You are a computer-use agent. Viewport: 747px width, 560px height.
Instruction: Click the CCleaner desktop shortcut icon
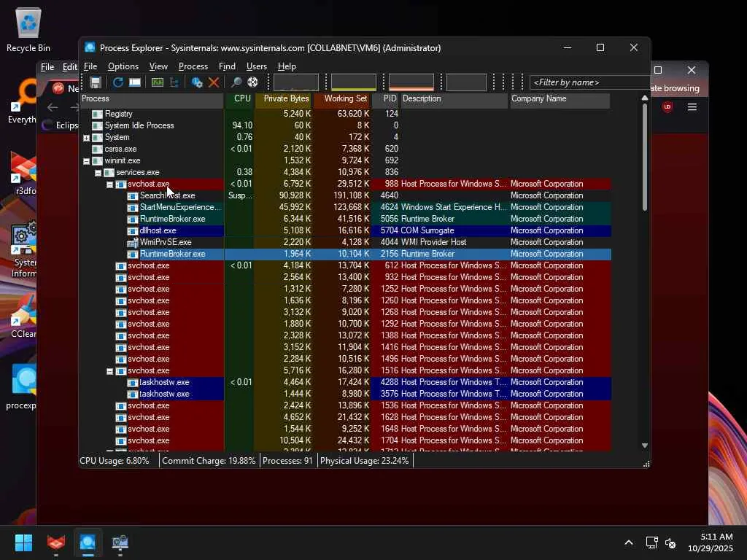pos(23,309)
